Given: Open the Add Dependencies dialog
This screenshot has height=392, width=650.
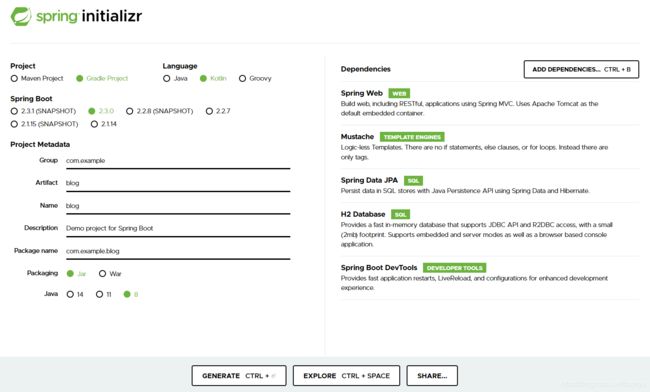Looking at the screenshot, I should click(581, 70).
